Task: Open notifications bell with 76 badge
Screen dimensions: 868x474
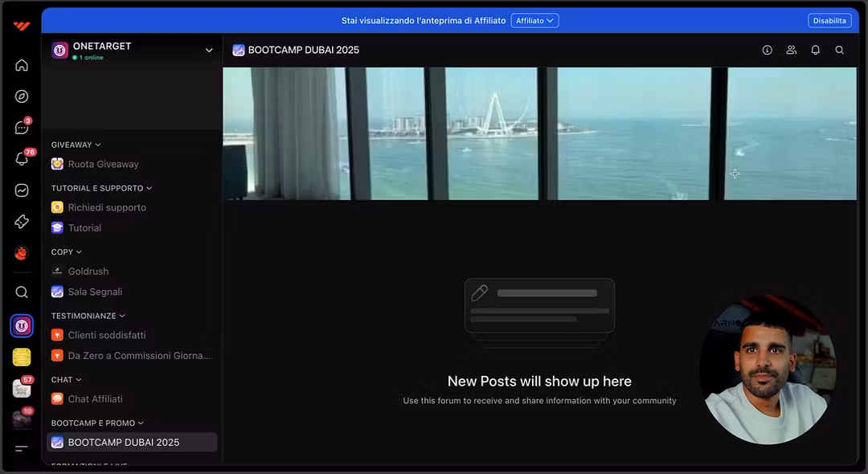Action: click(22, 159)
